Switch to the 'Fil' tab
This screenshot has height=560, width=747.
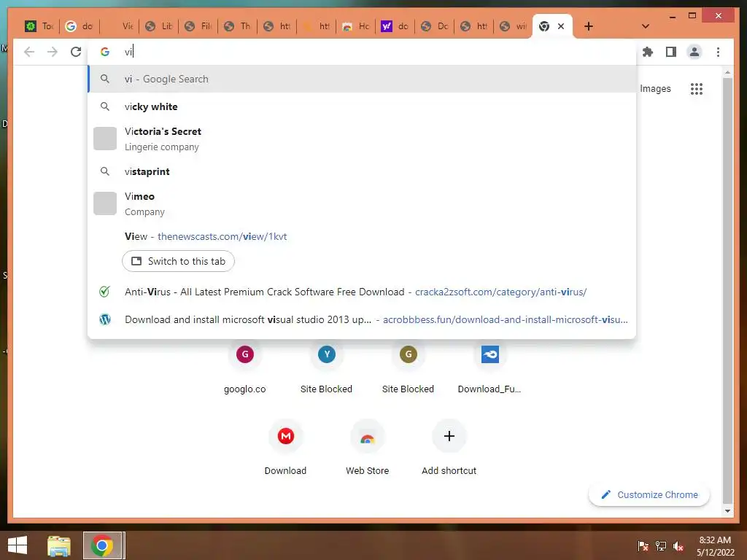pos(198,26)
